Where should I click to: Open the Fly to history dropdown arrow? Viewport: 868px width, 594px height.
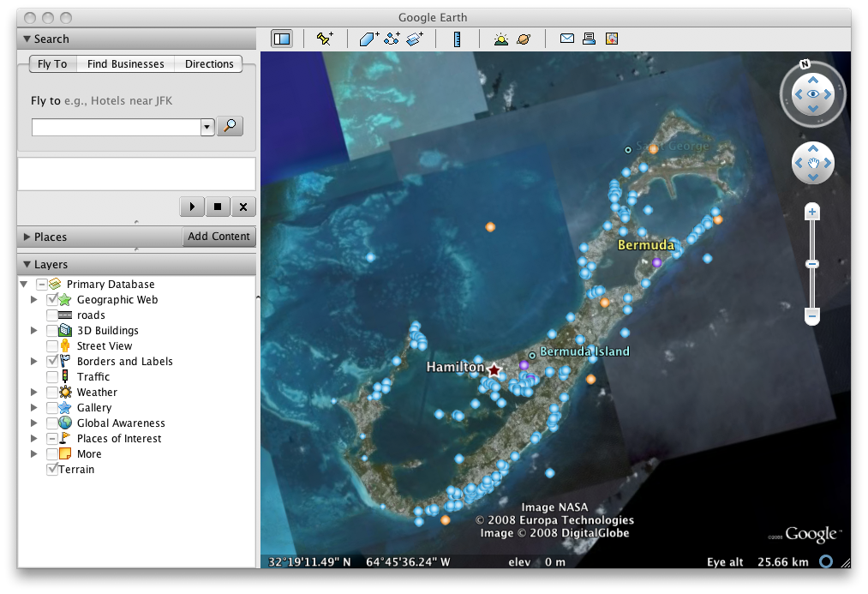207,127
